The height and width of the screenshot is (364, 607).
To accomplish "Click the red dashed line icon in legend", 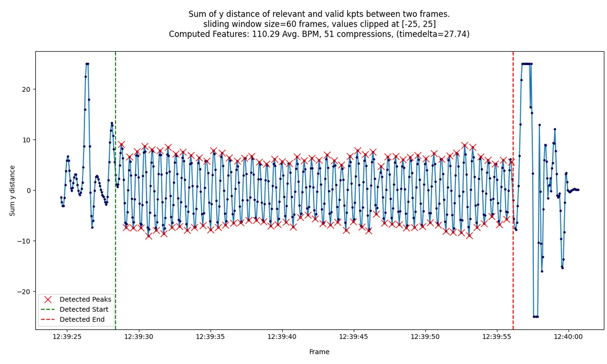I will [x=48, y=319].
